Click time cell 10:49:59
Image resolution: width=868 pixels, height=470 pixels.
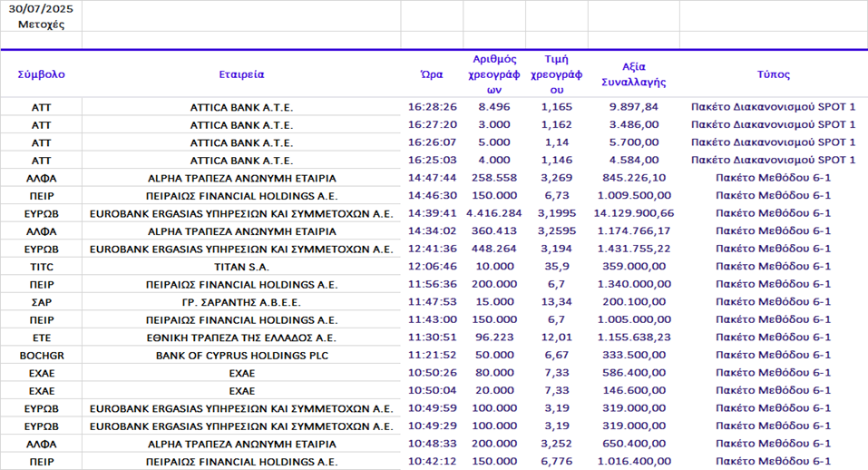[x=433, y=408]
